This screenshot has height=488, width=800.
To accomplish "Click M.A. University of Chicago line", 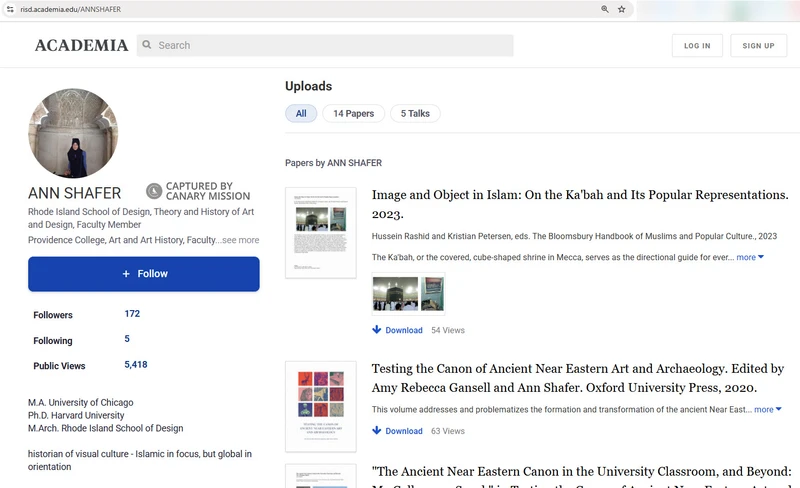I will [81, 402].
